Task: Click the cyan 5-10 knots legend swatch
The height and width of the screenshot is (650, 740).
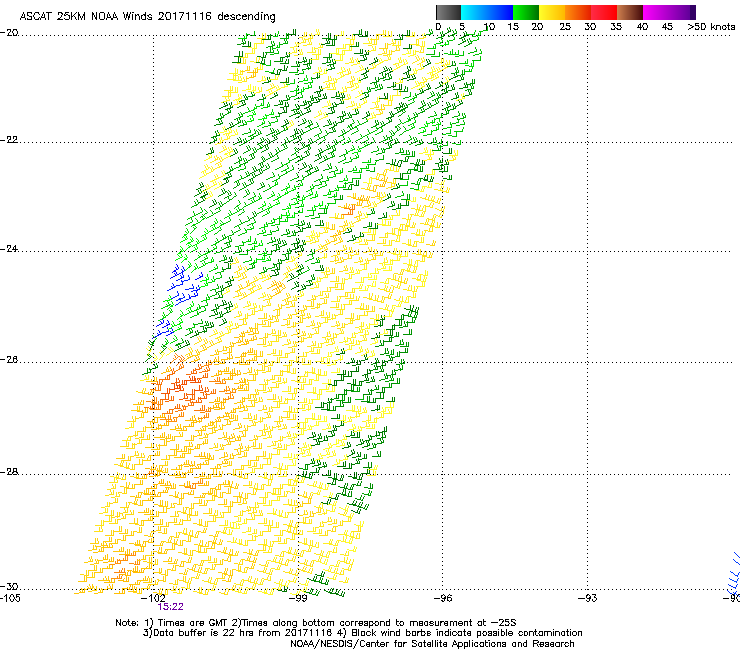Action: [x=474, y=12]
